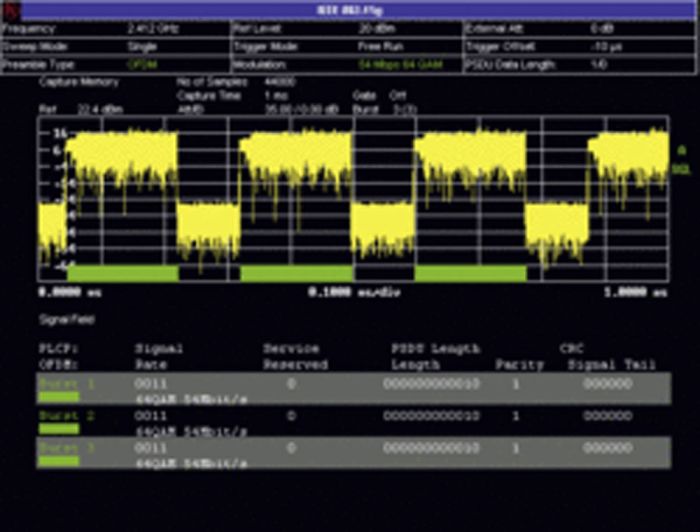Click the Parity column header
This screenshot has width=700, height=532.
pyautogui.click(x=519, y=365)
